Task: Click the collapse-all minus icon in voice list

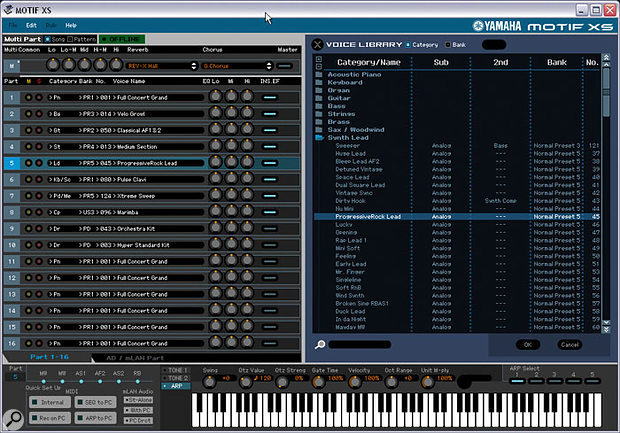Action: tap(319, 66)
